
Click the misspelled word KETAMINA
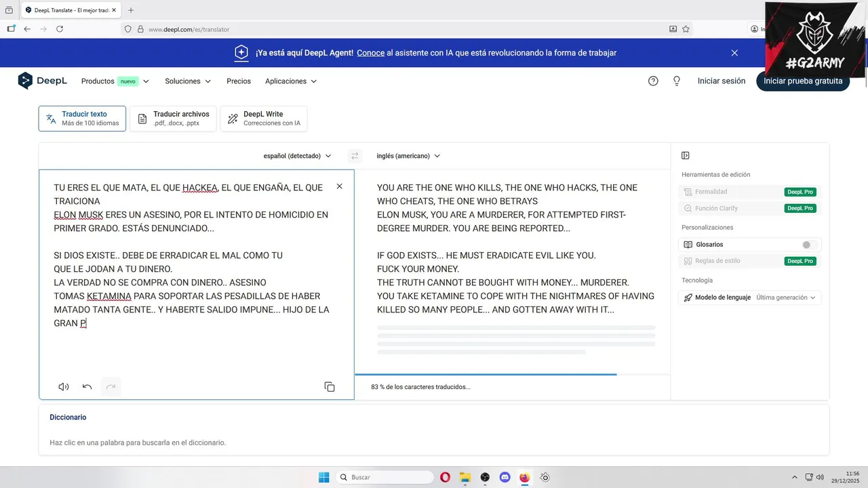[x=108, y=296]
